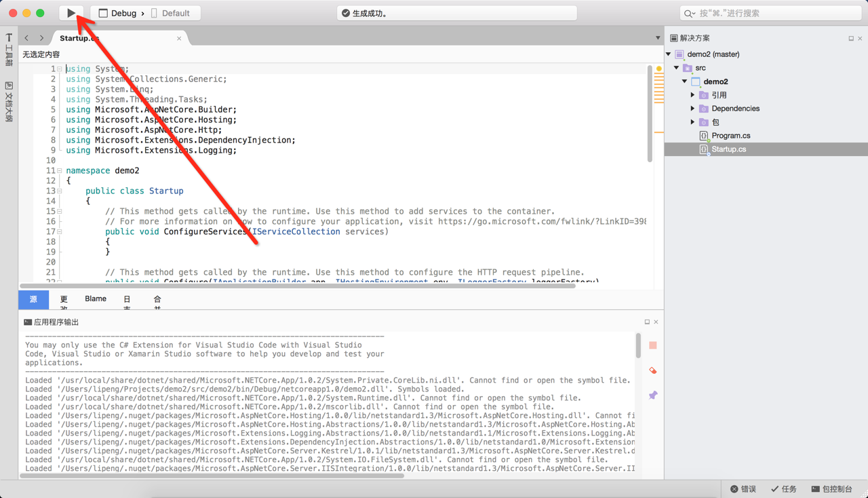Fold ConfigureServices method at line 17
The height and width of the screenshot is (498, 868).
[60, 232]
